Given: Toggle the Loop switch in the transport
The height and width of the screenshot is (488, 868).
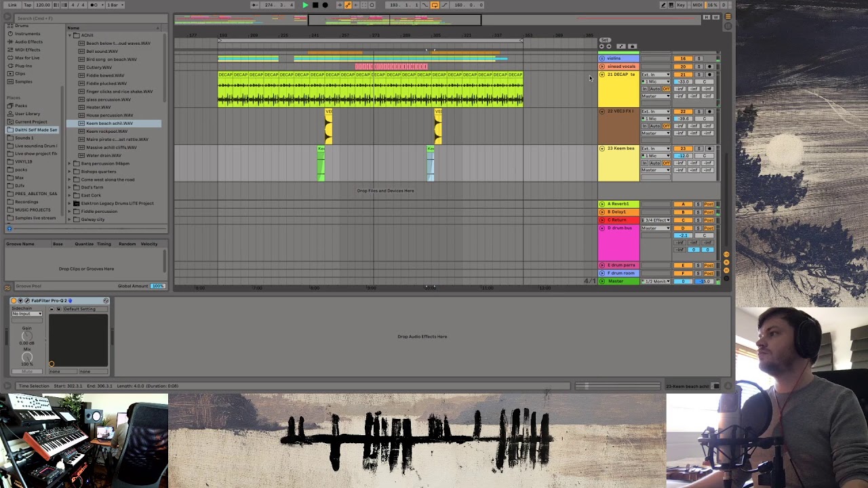Looking at the screenshot, I should click(x=435, y=5).
